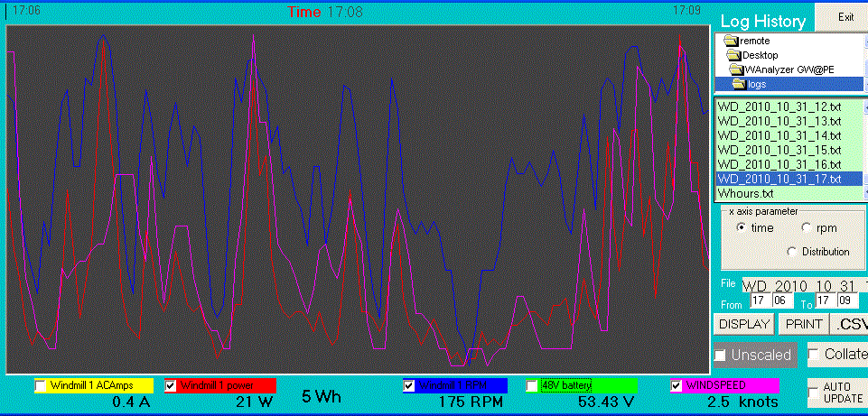Open the remote folder icon

pos(731,42)
